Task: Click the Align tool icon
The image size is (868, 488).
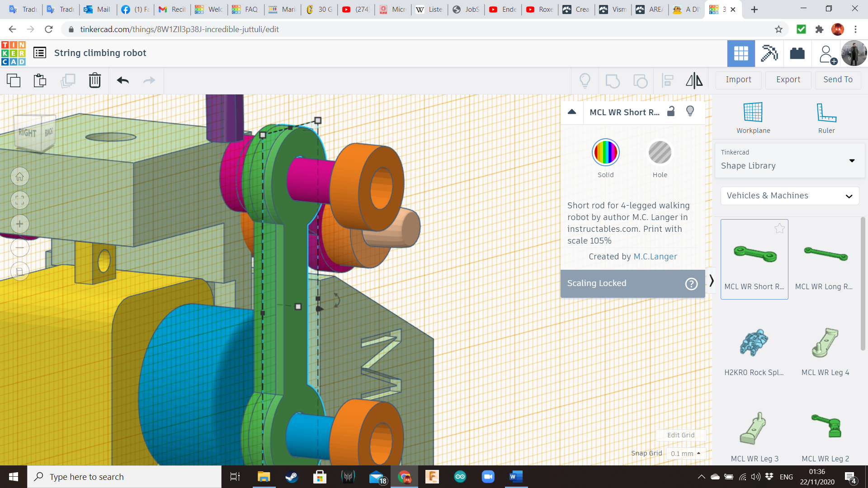Action: (667, 80)
